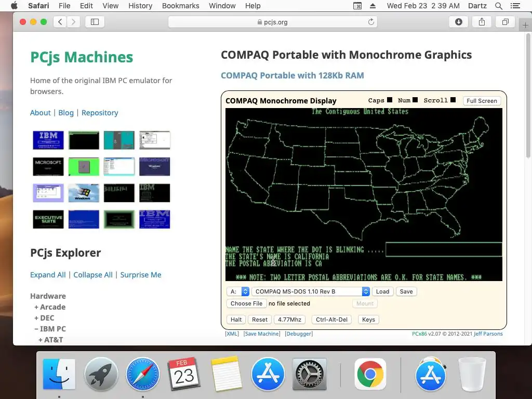Click the 4.77Mhz speed button
Image resolution: width=532 pixels, height=399 pixels.
pos(289,320)
